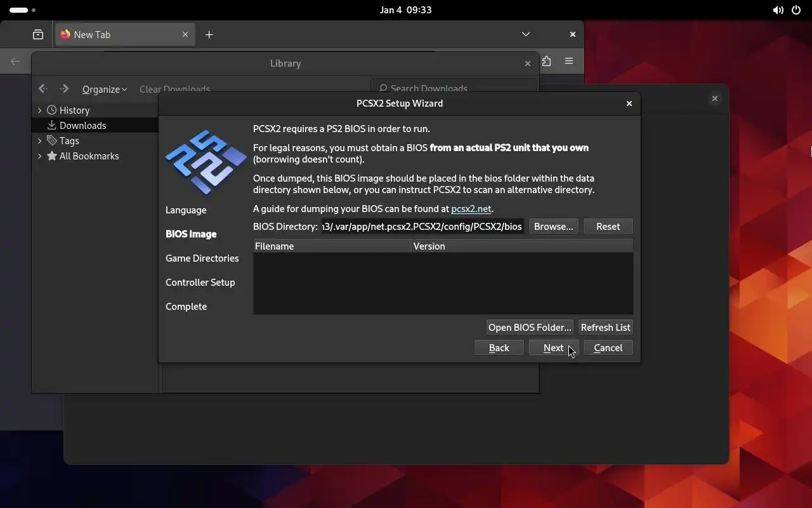Open the clock and calendar menu
812x508 pixels.
click(x=406, y=10)
